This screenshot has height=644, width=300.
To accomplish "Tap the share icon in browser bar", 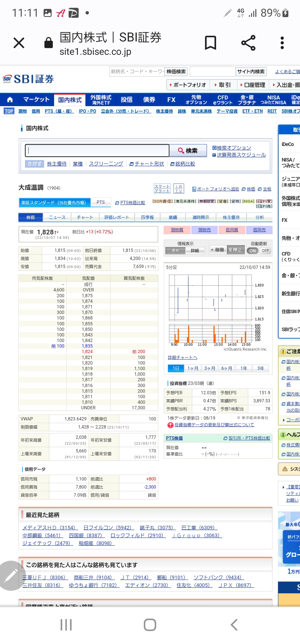I will pyautogui.click(x=248, y=43).
